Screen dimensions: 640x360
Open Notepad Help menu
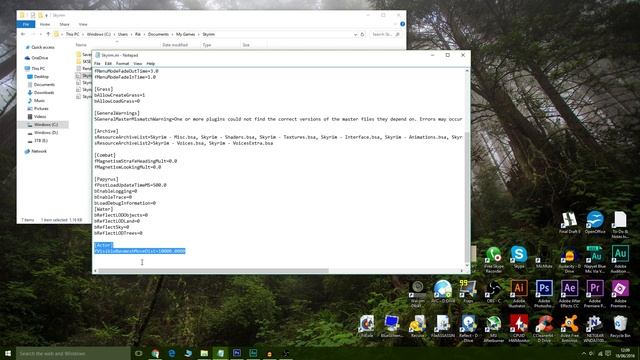tap(151, 64)
